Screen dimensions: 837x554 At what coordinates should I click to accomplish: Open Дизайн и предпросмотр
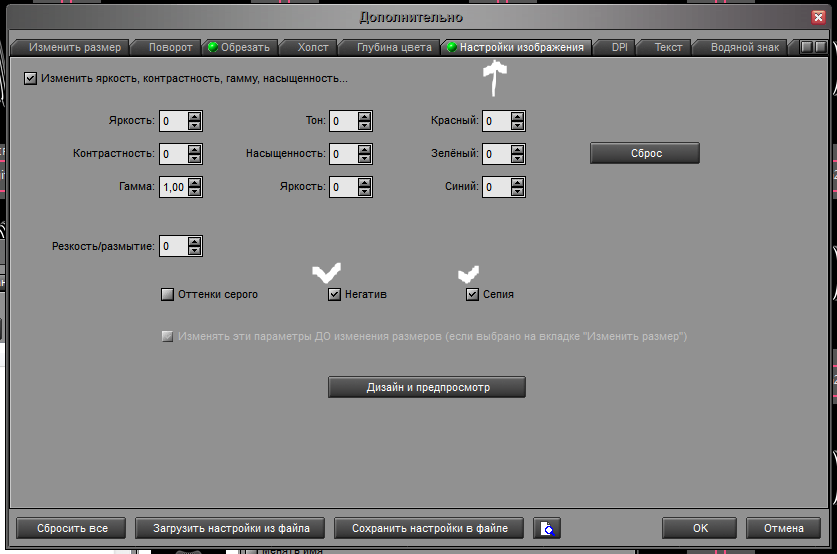click(427, 387)
